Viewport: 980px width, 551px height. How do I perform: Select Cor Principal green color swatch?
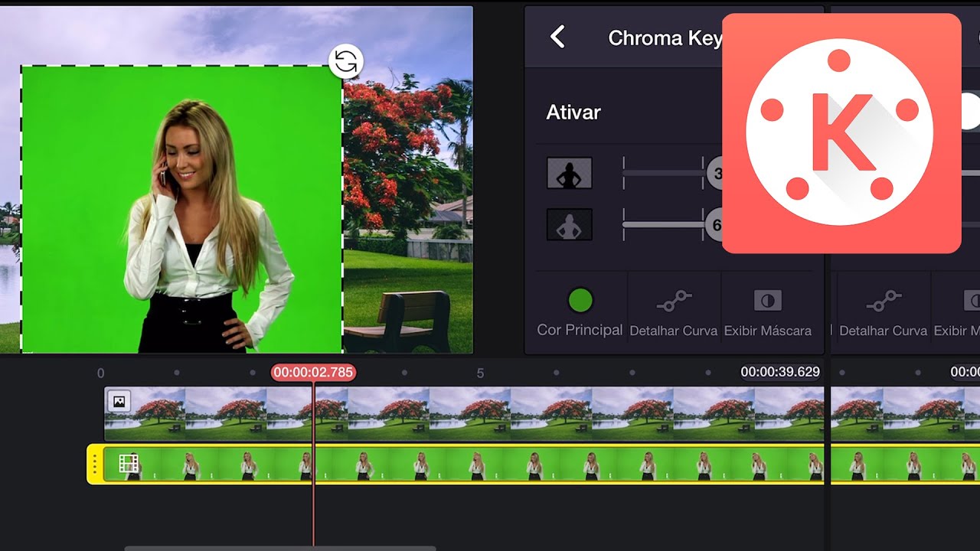[580, 301]
